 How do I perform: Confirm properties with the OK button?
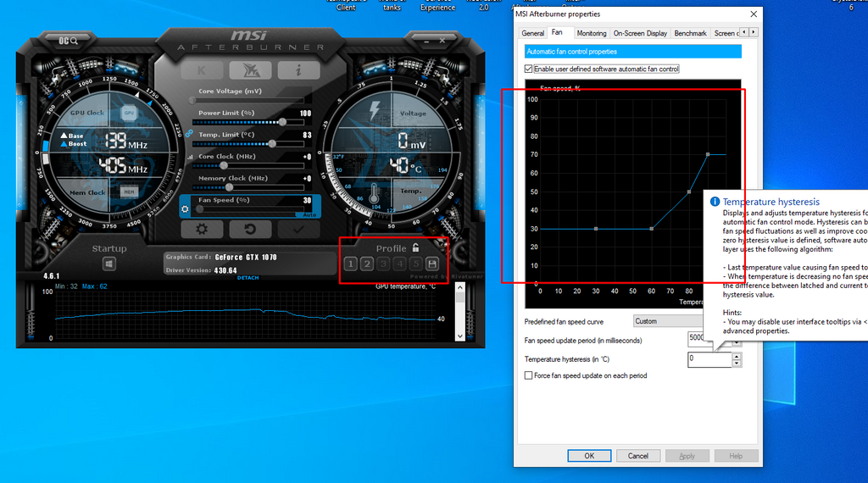(589, 456)
